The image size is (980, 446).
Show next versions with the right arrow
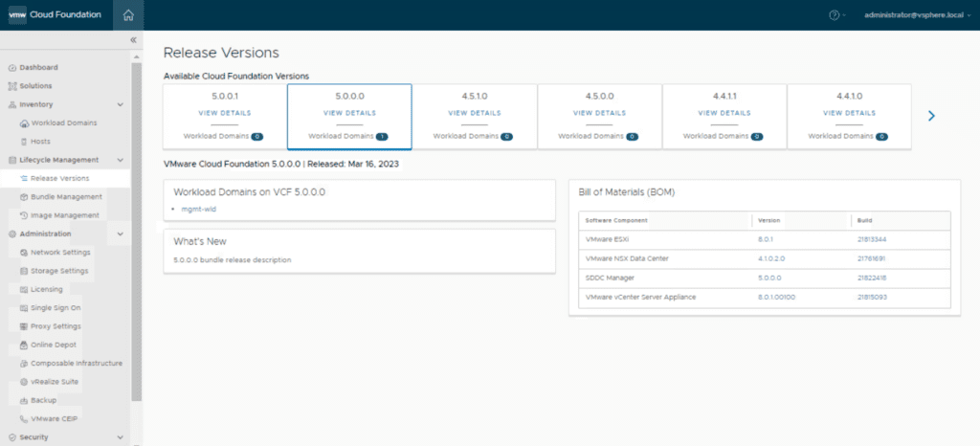(x=931, y=116)
